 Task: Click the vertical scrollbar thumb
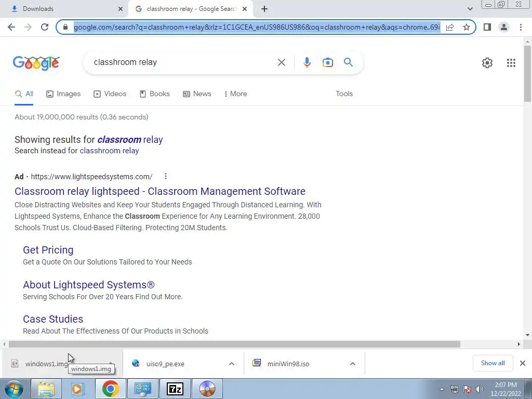(x=527, y=74)
